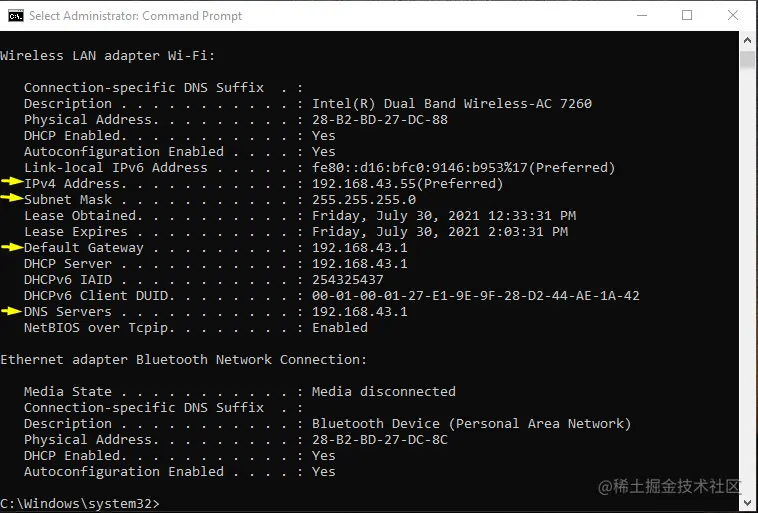Click the physical address 28-B2-BD-27-DC-88
Image resolution: width=758 pixels, height=513 pixels.
(x=380, y=119)
